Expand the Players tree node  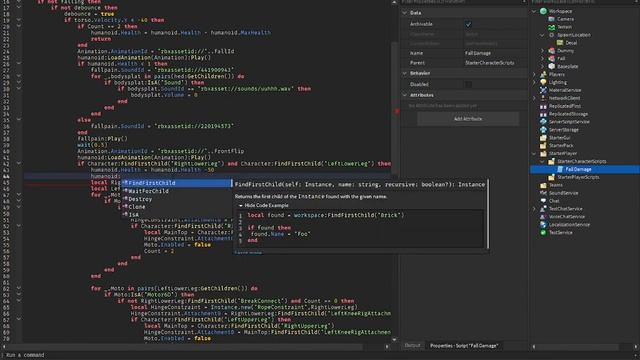point(534,74)
